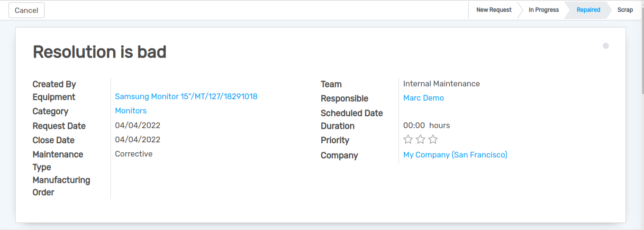This screenshot has height=230, width=644.
Task: Select the Repaired stage
Action: (x=588, y=10)
